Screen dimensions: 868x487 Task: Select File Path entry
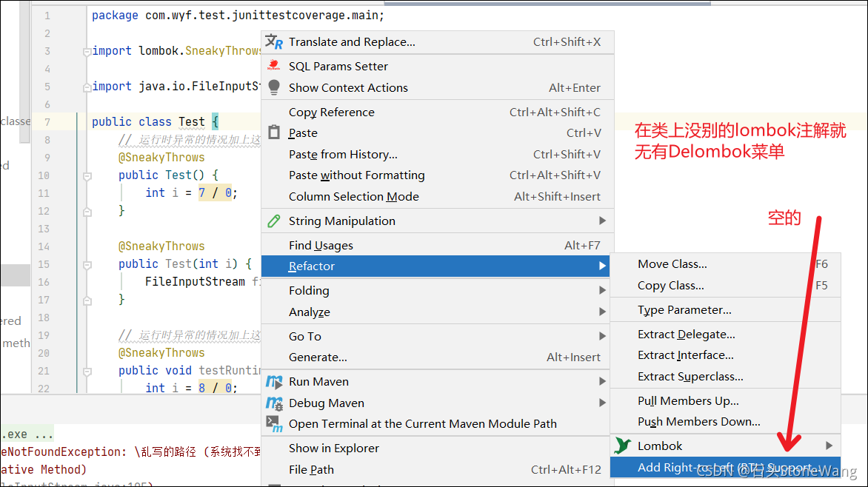pos(435,470)
